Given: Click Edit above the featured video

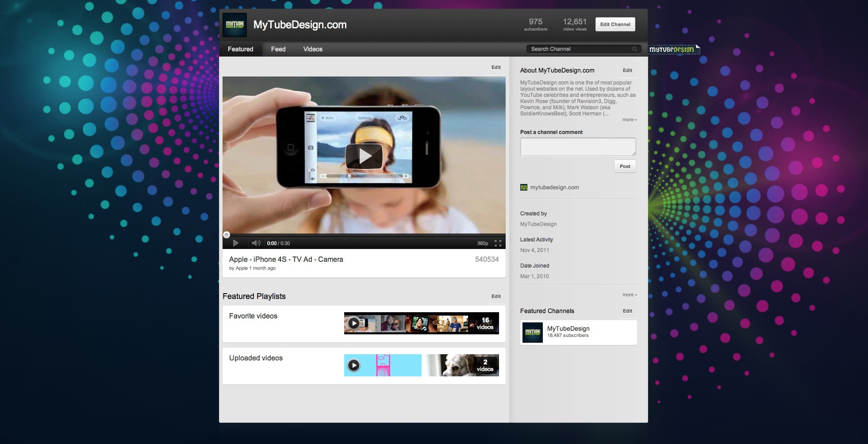Looking at the screenshot, I should (496, 67).
